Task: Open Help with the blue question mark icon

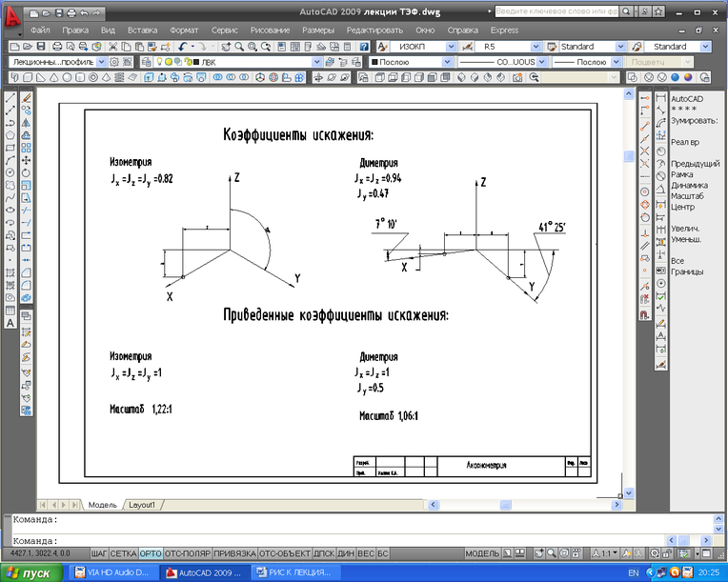Action: coord(364,47)
